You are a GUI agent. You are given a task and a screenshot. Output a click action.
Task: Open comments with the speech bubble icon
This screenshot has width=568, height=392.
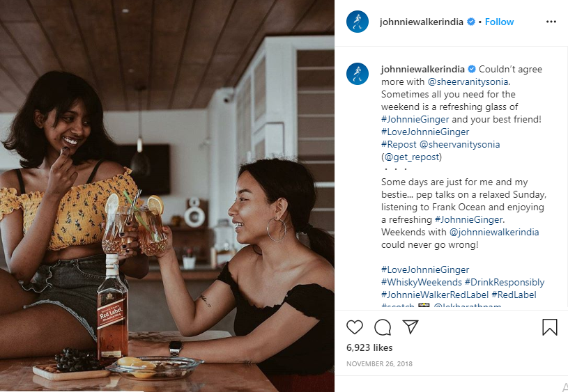click(383, 327)
